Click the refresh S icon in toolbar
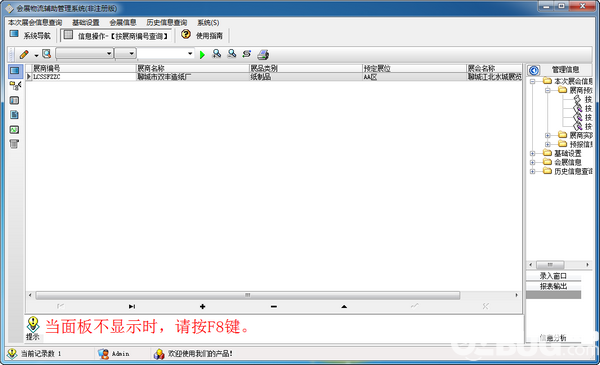The height and width of the screenshot is (365, 600). tap(246, 54)
